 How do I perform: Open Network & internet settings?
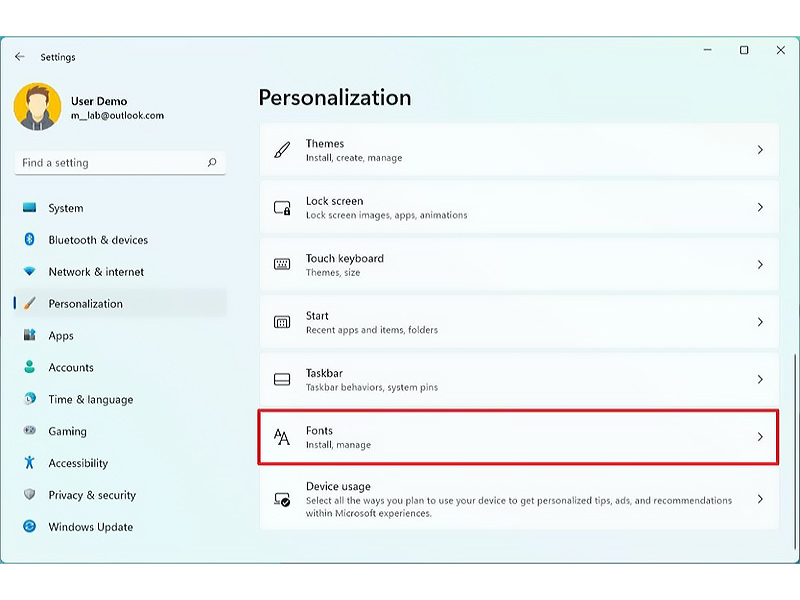(x=120, y=271)
